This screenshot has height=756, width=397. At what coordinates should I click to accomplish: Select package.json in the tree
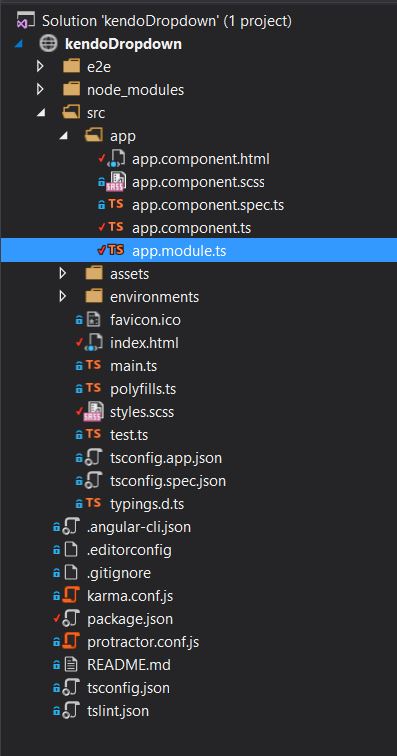(x=130, y=619)
